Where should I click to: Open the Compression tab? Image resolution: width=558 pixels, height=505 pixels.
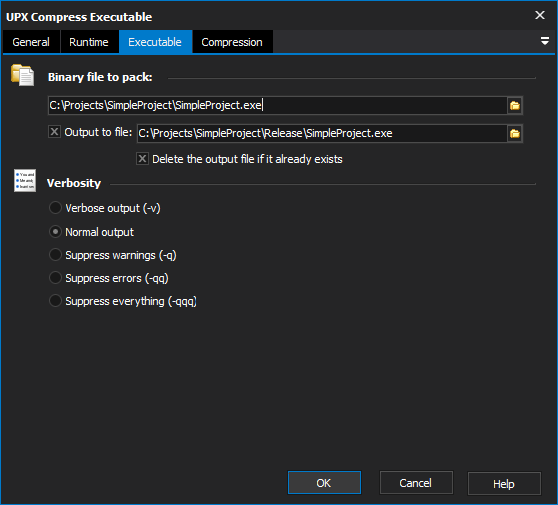coord(232,42)
